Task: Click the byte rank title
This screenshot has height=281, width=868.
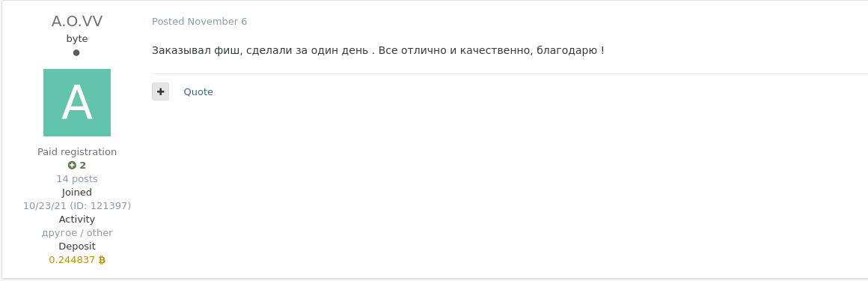Action: [x=77, y=39]
